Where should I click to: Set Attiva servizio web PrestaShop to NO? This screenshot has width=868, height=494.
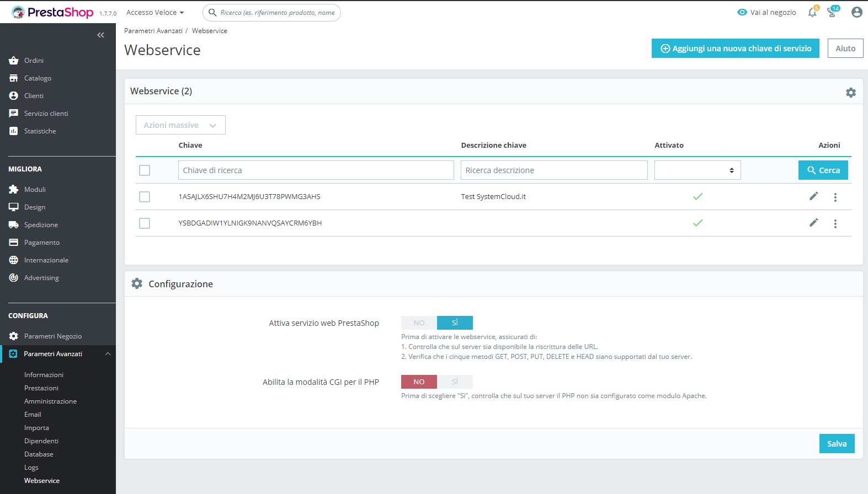pos(419,323)
